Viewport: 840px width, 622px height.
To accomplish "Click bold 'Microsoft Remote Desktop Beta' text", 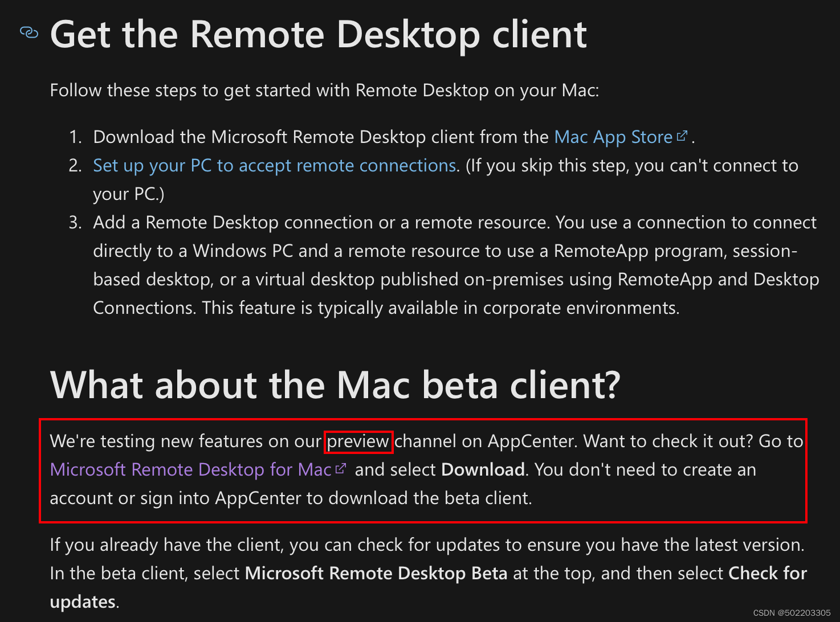I will [376, 574].
